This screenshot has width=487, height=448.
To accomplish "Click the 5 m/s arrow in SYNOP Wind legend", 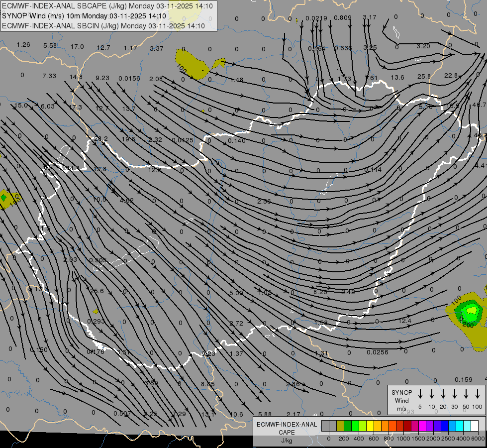I will pos(420,393).
